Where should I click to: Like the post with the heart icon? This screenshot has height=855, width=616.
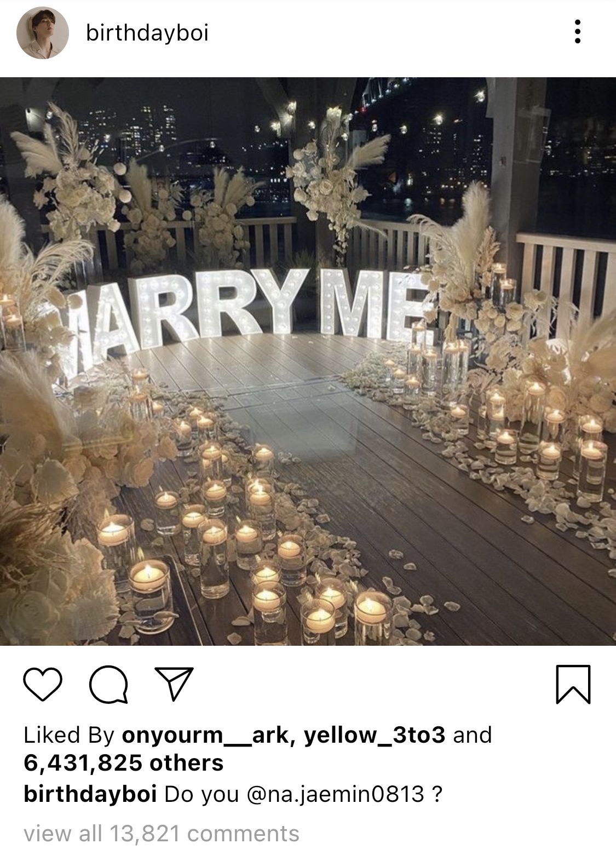pos(43,684)
